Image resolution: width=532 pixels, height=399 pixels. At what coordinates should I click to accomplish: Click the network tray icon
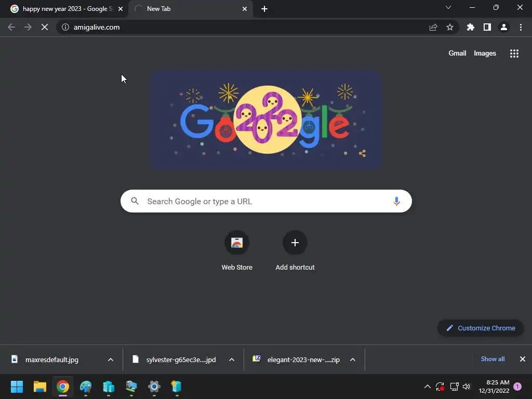(454, 387)
